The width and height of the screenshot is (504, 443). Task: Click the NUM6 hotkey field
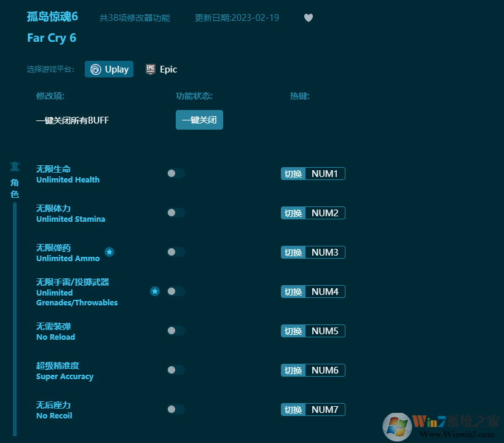[325, 370]
